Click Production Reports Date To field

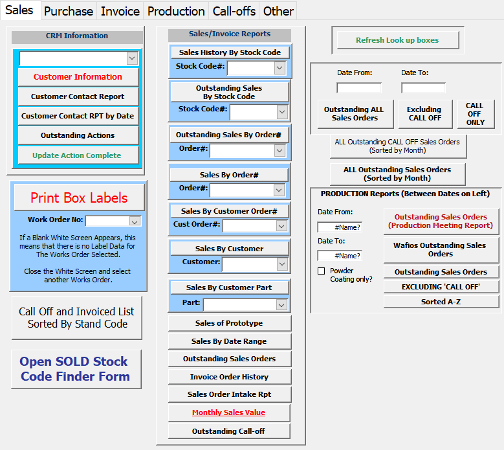click(339, 256)
